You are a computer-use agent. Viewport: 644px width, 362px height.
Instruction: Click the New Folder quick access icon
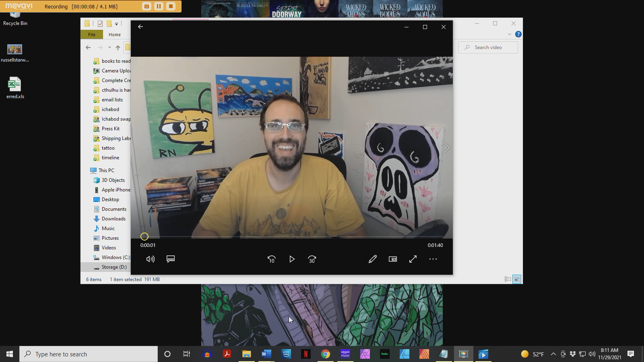coord(109,24)
